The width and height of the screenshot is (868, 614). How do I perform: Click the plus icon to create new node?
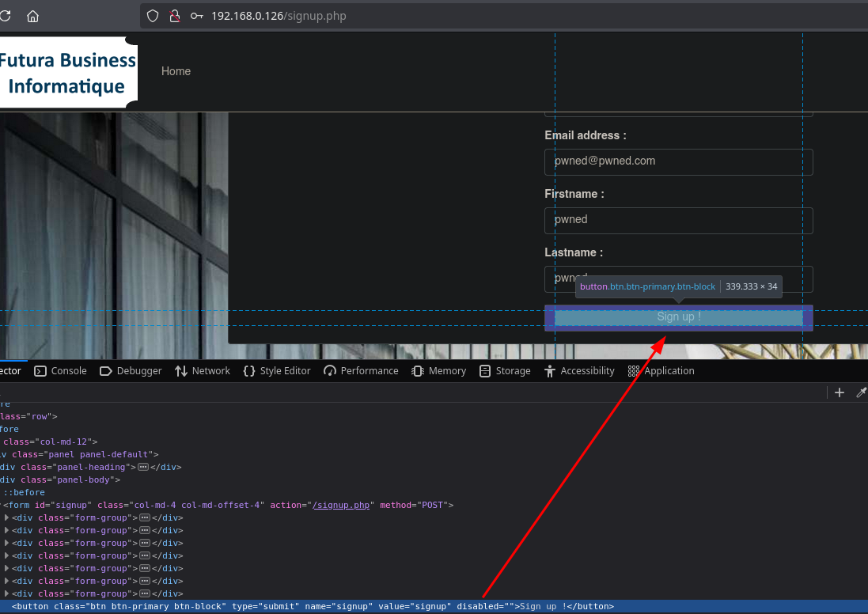(x=840, y=392)
